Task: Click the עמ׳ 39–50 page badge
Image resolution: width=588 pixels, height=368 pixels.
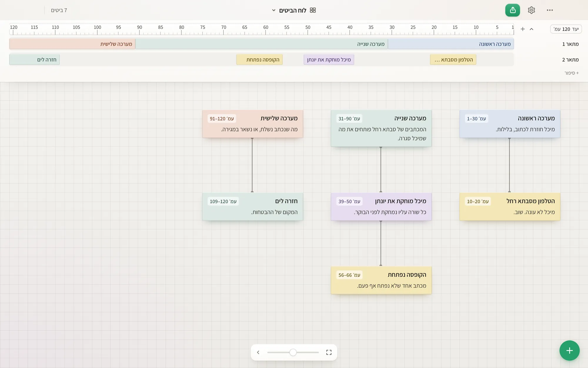Action: tap(349, 201)
